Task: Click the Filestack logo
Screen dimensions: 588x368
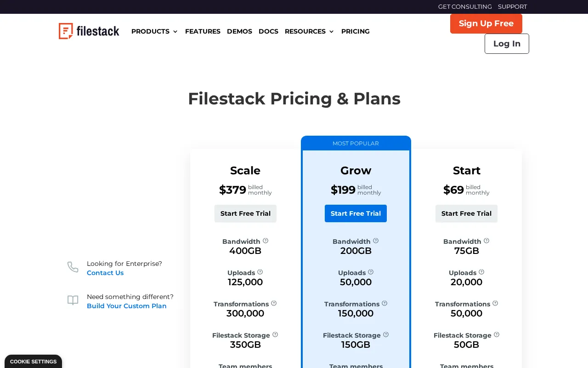Action: [89, 31]
